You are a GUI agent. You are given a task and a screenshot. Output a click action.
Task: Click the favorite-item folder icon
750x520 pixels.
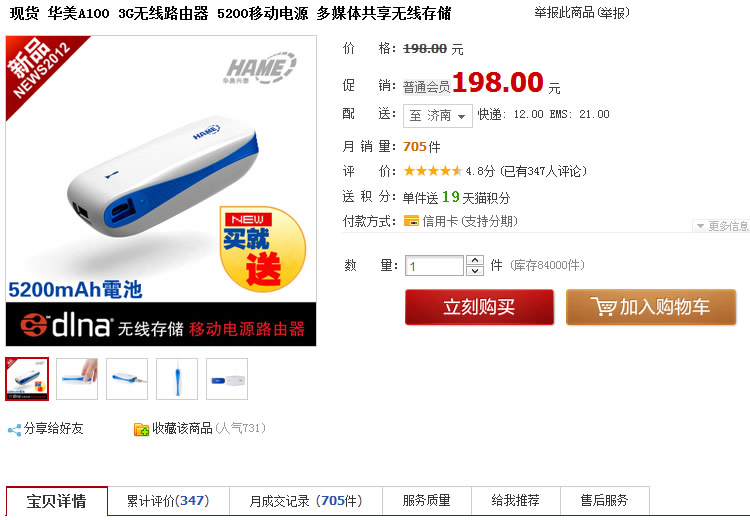click(x=141, y=429)
